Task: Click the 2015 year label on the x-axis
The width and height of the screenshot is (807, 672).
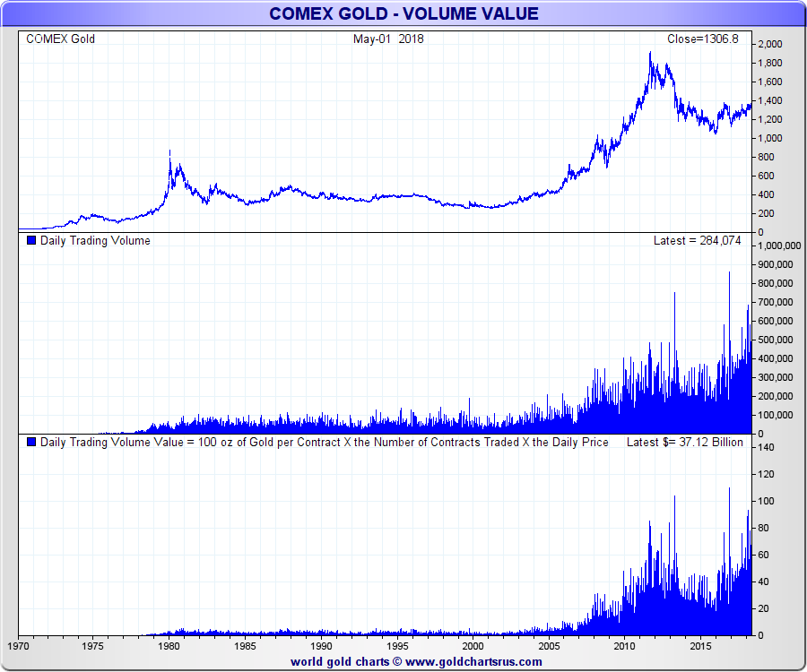Action: pyautogui.click(x=701, y=646)
